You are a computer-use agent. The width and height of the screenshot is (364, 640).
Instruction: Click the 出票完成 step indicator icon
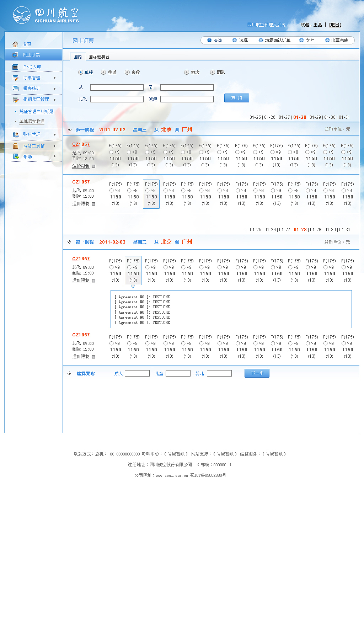pos(327,40)
